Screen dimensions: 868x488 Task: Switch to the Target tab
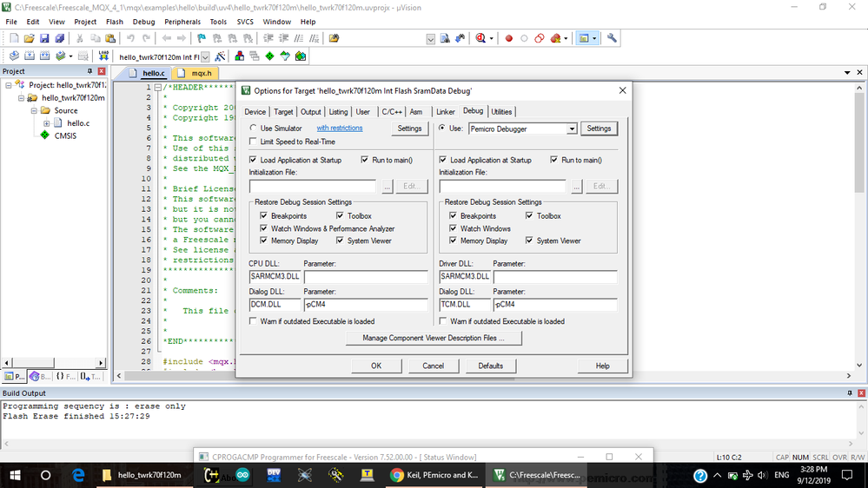click(x=283, y=112)
